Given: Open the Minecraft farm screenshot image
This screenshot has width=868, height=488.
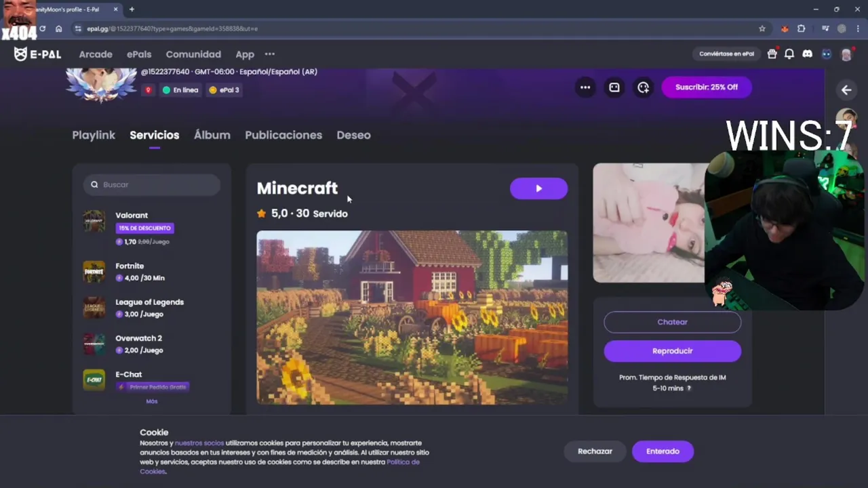Looking at the screenshot, I should (412, 317).
